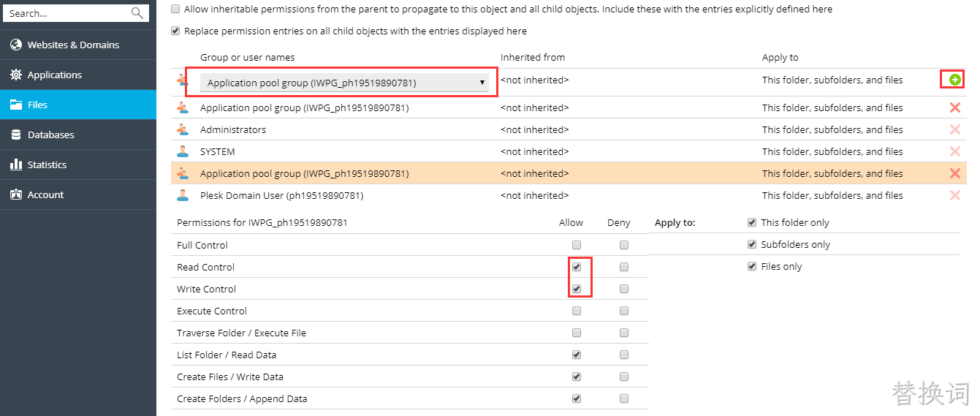The height and width of the screenshot is (416, 980).
Task: Select the highlighted Application pool group row name
Action: point(304,173)
